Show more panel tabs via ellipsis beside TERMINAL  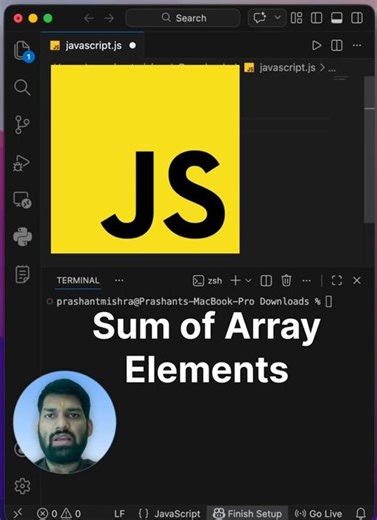coord(119,280)
